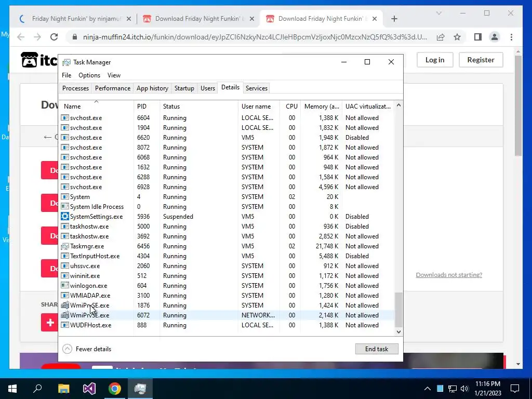Switch to the Performance tab
532x399 pixels.
[113, 88]
